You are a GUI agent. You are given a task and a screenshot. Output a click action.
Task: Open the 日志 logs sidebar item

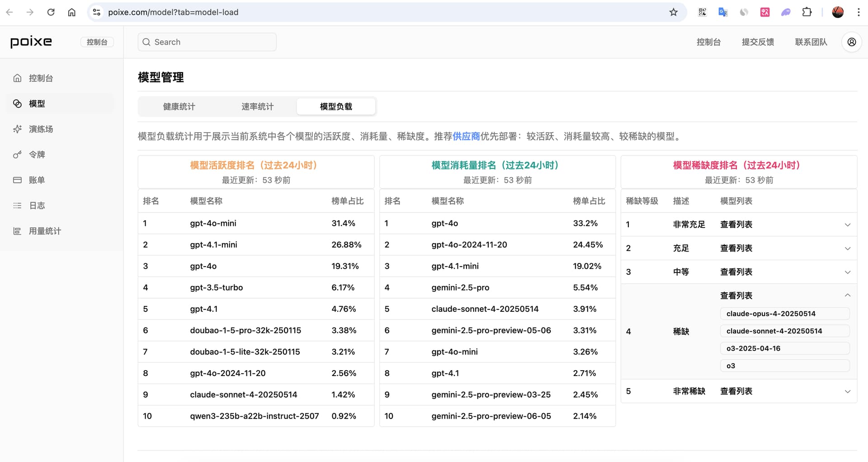36,205
